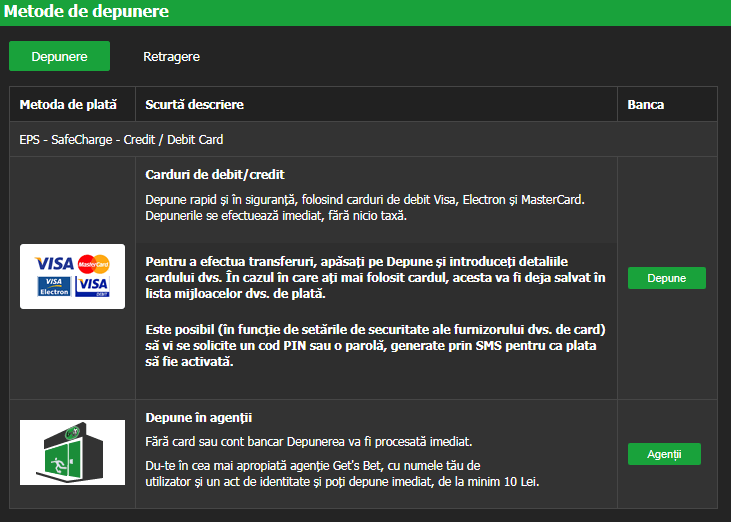
Task: Click the Visa logo in card image
Action: [54, 263]
